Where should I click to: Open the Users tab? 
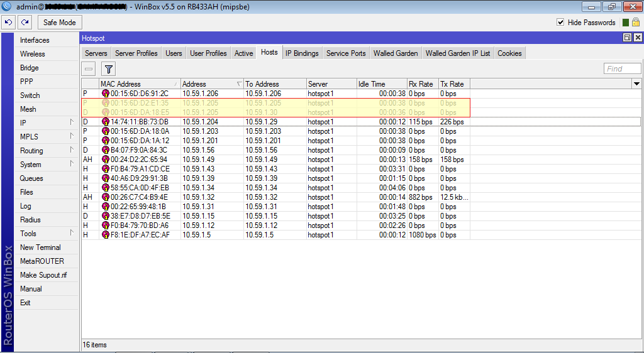point(174,53)
